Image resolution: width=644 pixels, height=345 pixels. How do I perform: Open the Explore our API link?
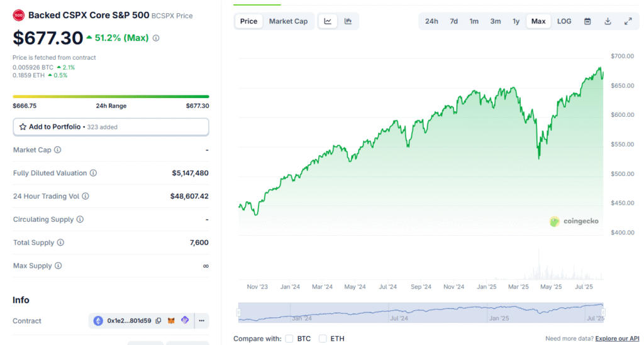point(617,339)
